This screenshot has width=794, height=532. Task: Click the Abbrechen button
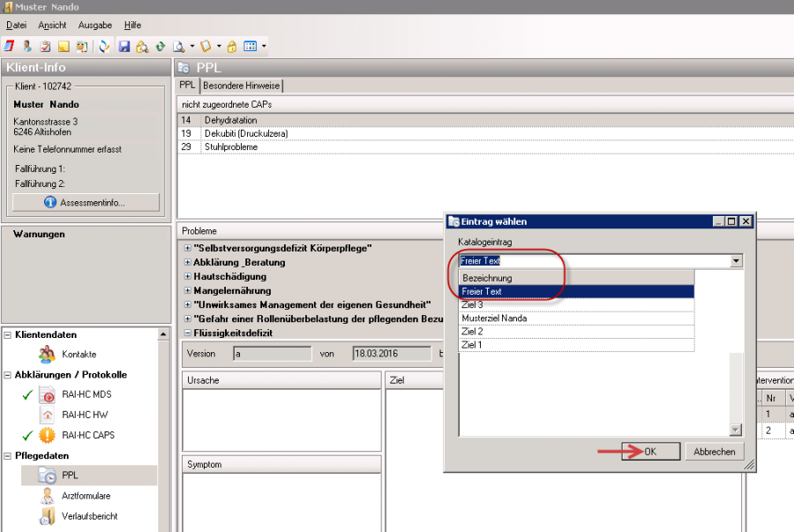coord(714,452)
